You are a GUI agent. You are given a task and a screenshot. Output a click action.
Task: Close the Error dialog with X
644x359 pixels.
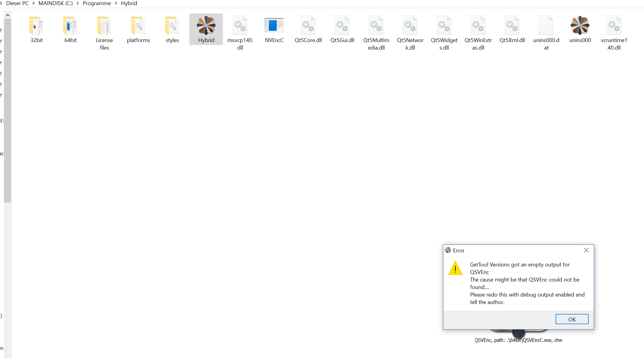pos(586,250)
